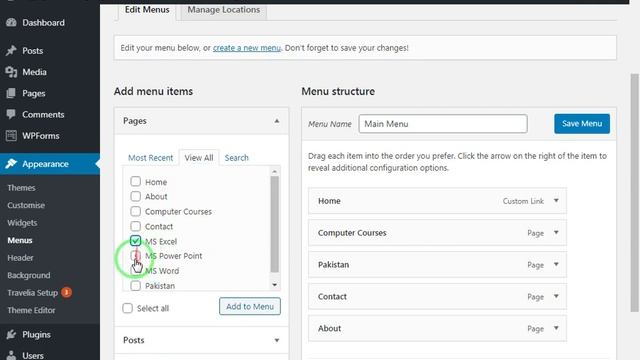The height and width of the screenshot is (360, 640).
Task: Open Background in the Appearance submenu
Action: click(29, 276)
